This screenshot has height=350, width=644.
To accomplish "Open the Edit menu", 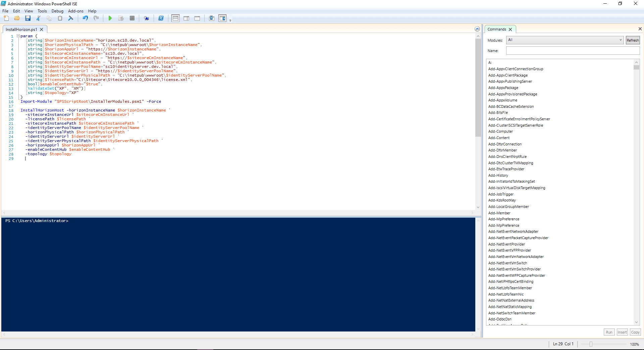I will (16, 11).
